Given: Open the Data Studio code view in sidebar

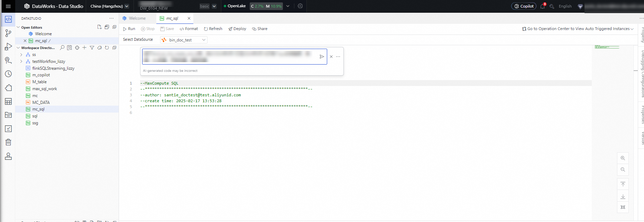Looking at the screenshot, I should [x=8, y=19].
